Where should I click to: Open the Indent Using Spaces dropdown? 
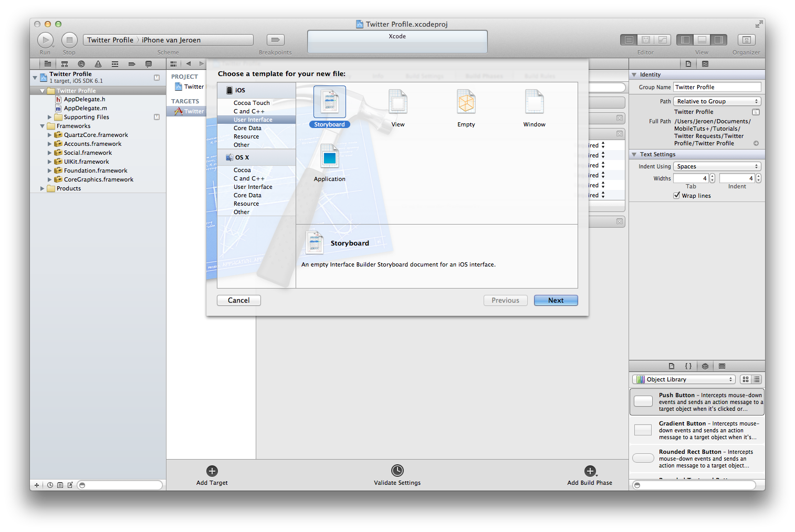point(717,166)
